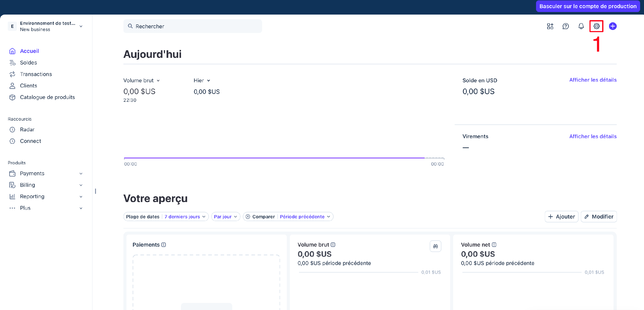This screenshot has width=644, height=310.
Task: Click the sidebar collapse handle
Action: coord(96,191)
